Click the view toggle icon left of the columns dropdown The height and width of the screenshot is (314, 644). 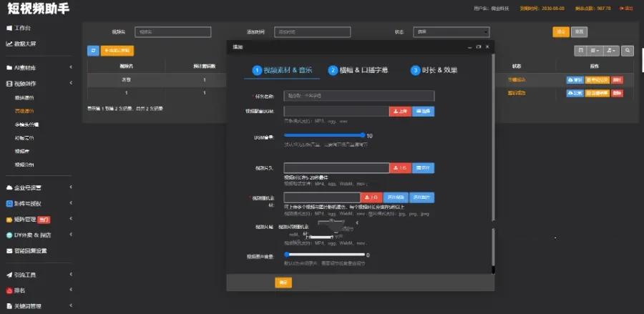(x=581, y=51)
